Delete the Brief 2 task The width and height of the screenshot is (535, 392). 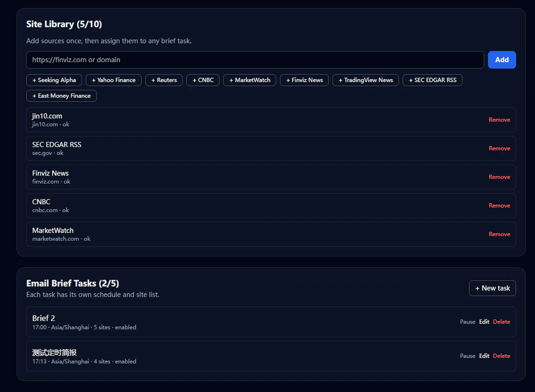(x=501, y=322)
